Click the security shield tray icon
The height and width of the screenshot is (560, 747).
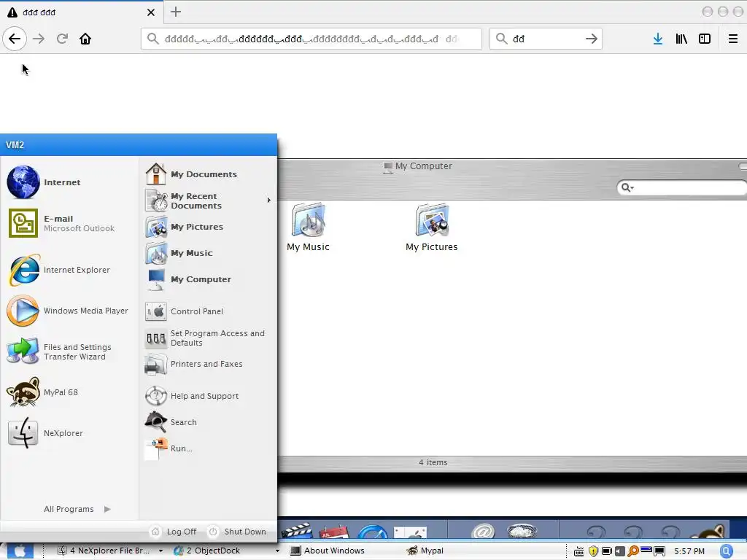point(593,551)
